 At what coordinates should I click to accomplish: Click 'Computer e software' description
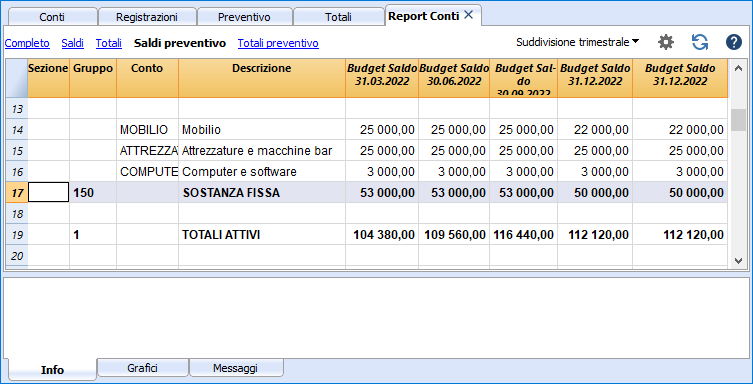click(x=262, y=172)
